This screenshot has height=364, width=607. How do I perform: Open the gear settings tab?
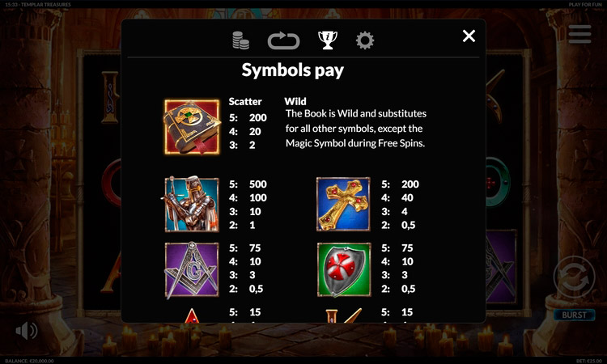click(x=365, y=40)
